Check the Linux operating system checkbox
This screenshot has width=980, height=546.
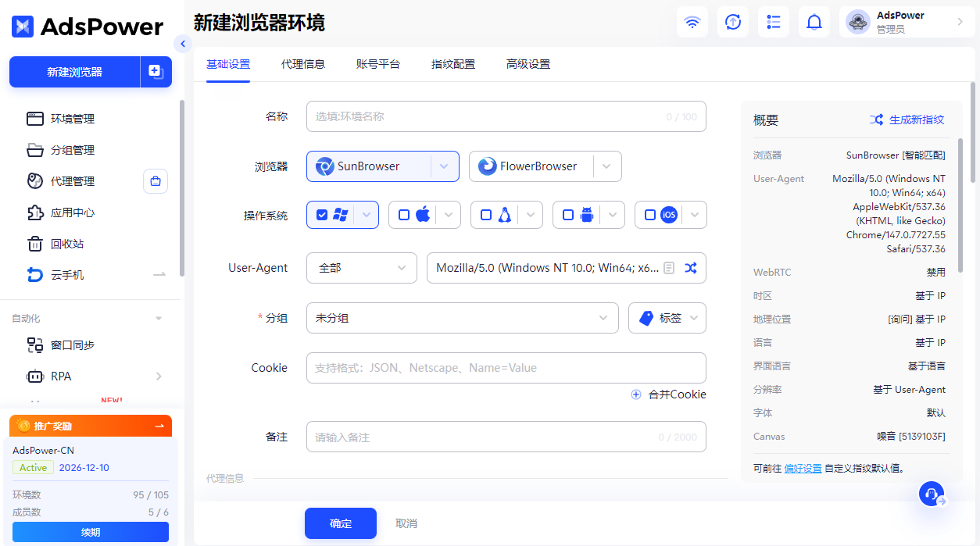point(486,215)
